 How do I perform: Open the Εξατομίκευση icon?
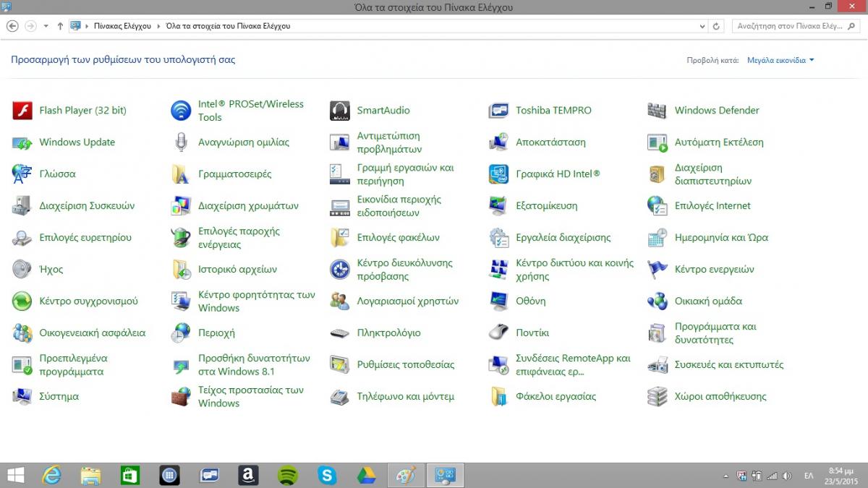tap(499, 206)
